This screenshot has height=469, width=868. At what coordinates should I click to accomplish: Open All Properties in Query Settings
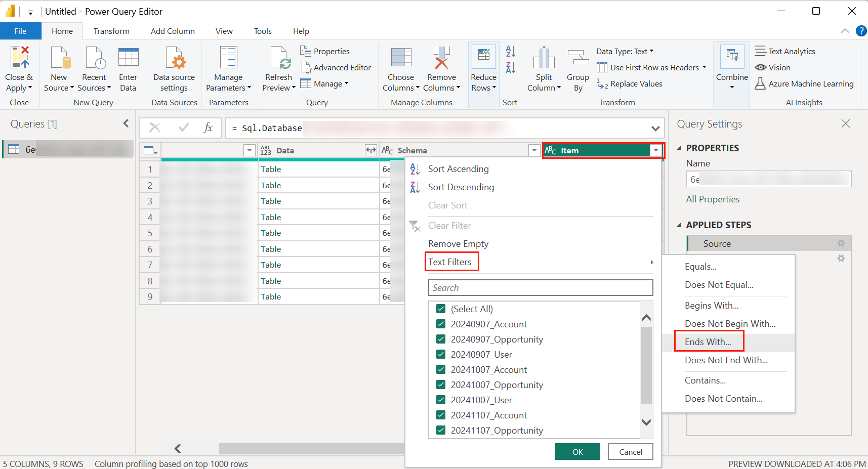712,199
